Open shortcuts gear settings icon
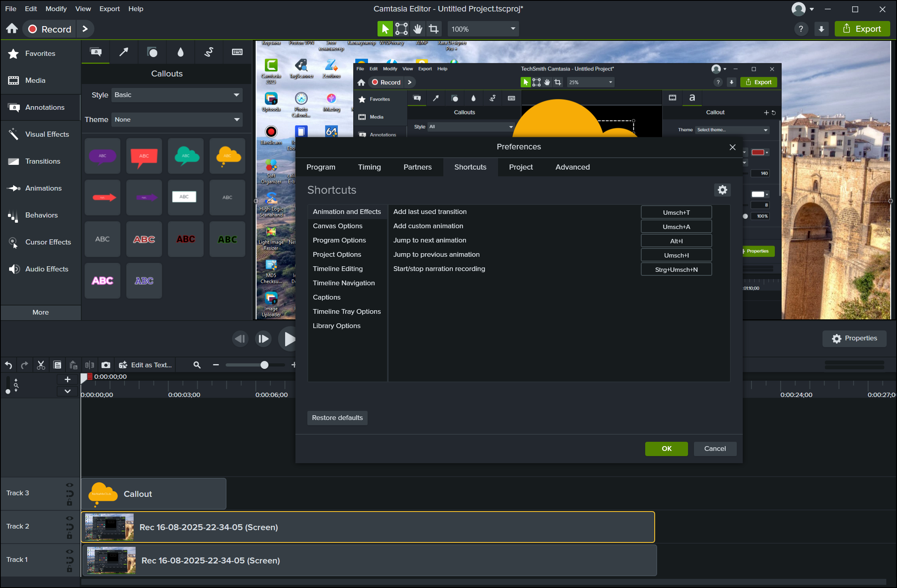 pos(722,190)
